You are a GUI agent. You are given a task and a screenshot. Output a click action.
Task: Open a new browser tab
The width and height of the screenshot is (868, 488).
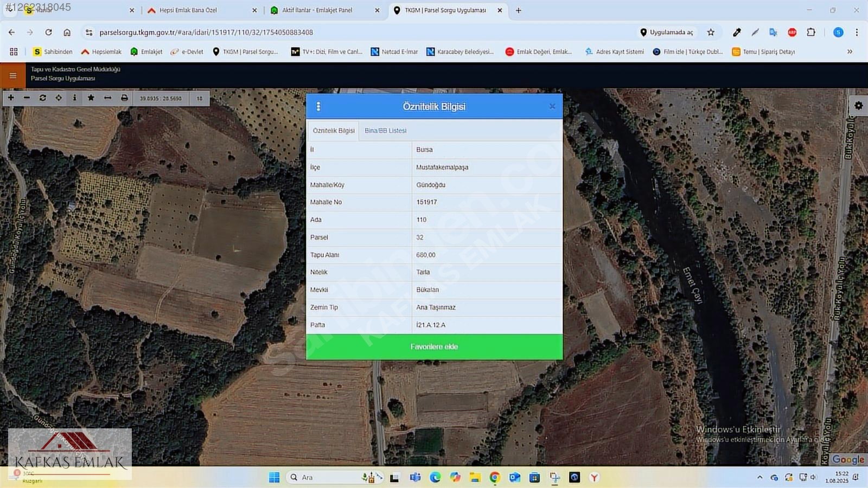point(519,10)
